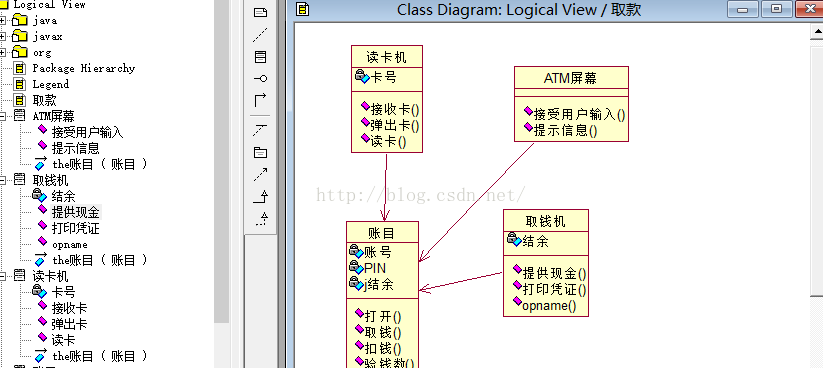Viewport: 823px width, 368px height.
Task: Select 接收卡 operation in the tree
Action: pyautogui.click(x=69, y=308)
